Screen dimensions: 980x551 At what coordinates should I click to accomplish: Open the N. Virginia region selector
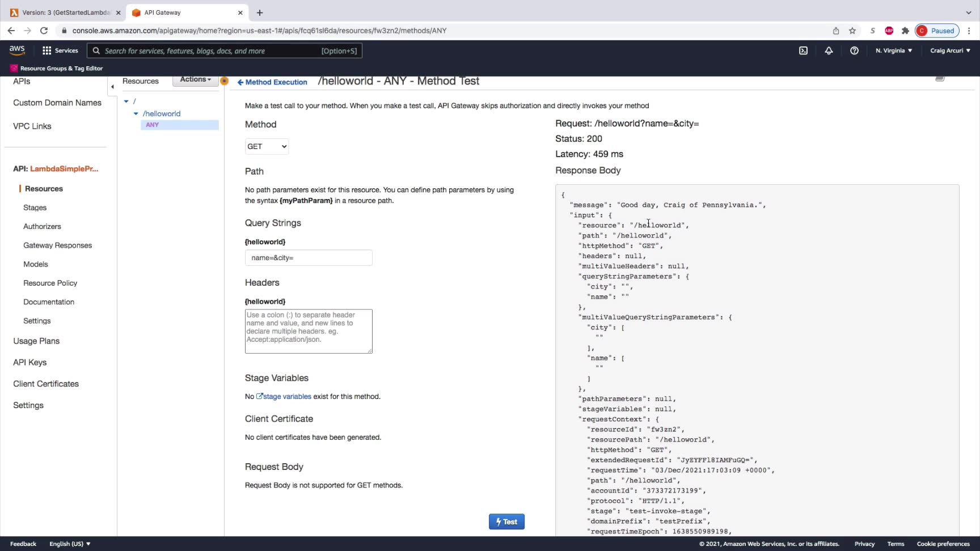[x=894, y=50]
